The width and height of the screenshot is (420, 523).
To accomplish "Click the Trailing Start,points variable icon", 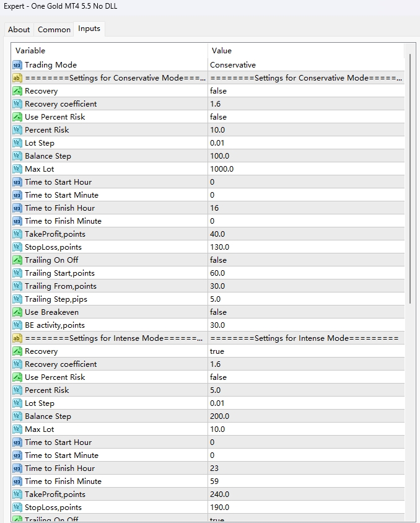I will pyautogui.click(x=17, y=273).
